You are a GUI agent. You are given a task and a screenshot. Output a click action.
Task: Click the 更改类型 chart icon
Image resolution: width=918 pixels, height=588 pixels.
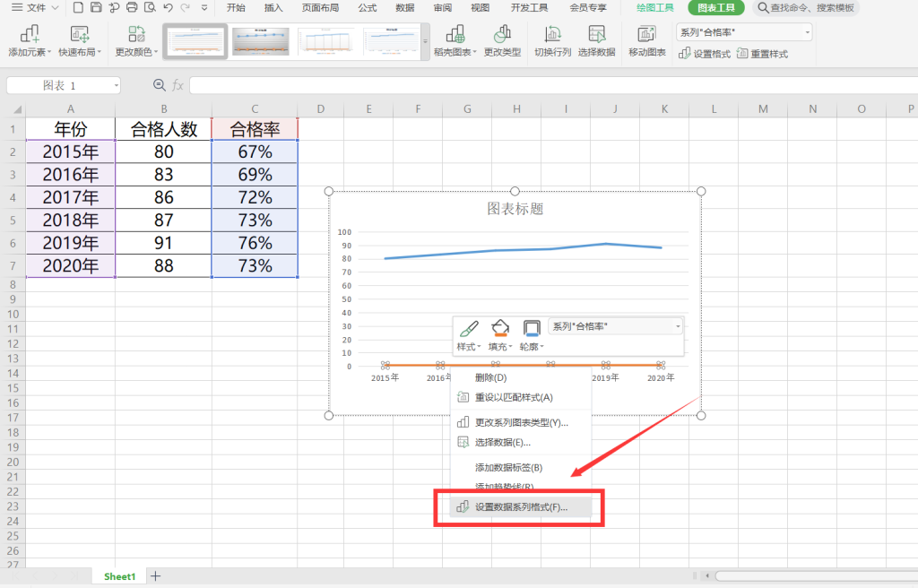[x=502, y=41]
